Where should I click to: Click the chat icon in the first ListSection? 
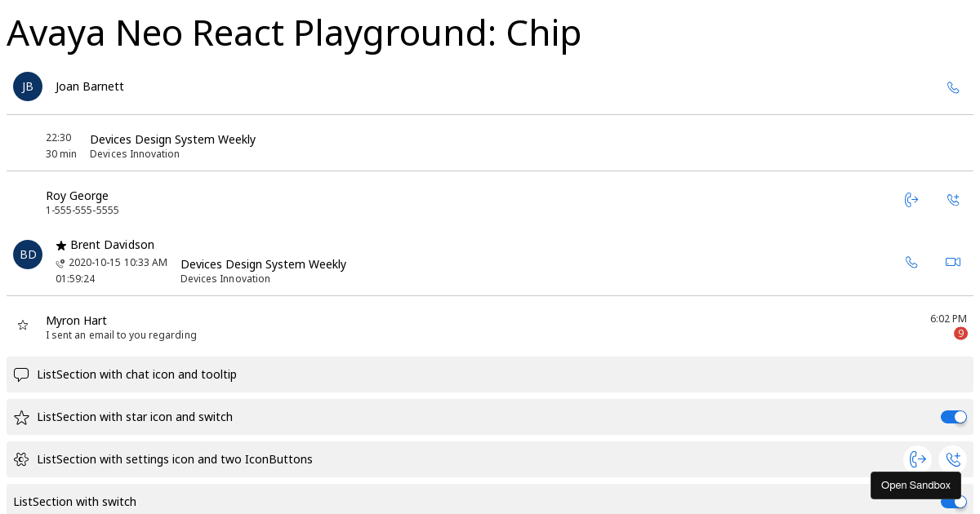pyautogui.click(x=22, y=375)
